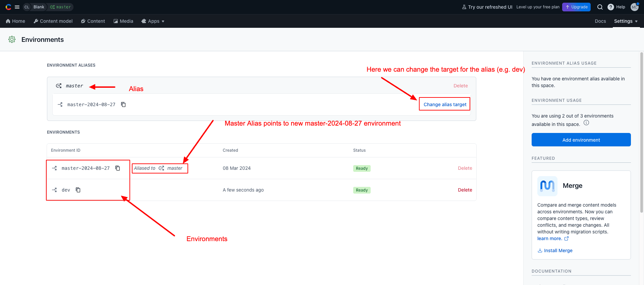Click Change alias target
644x285 pixels.
click(x=445, y=104)
